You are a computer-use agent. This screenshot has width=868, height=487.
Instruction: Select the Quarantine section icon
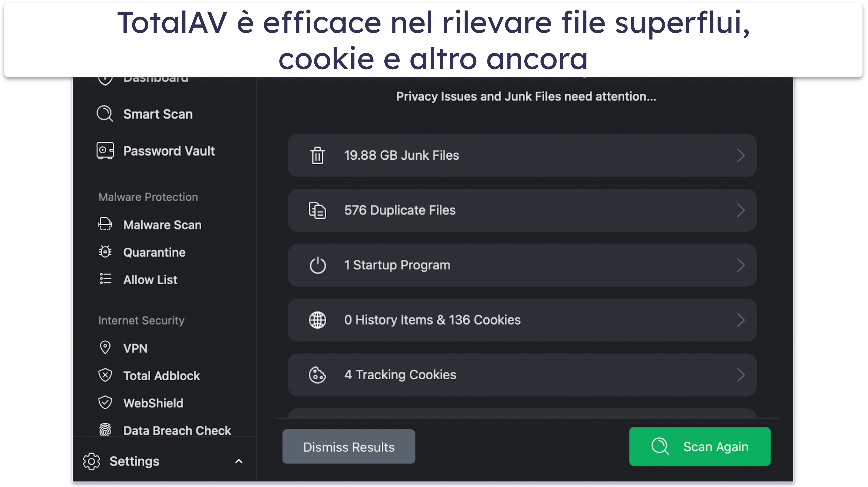pos(105,252)
